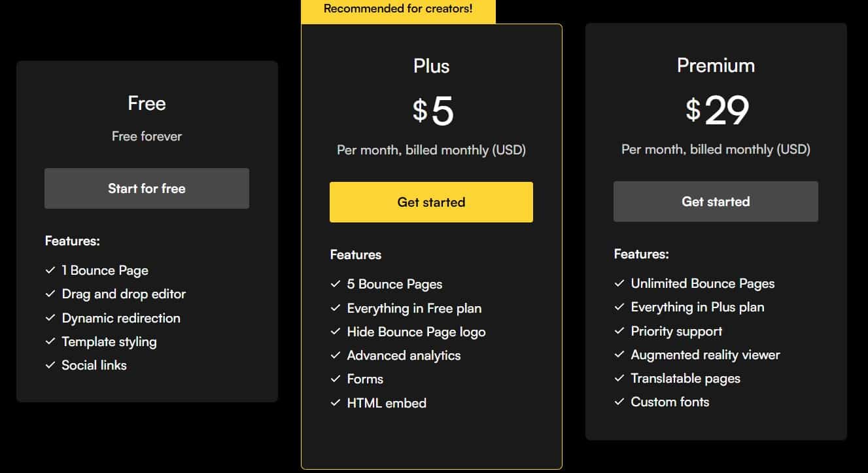Click the checkmark beside "Hide Bounce Page logo"

(336, 332)
